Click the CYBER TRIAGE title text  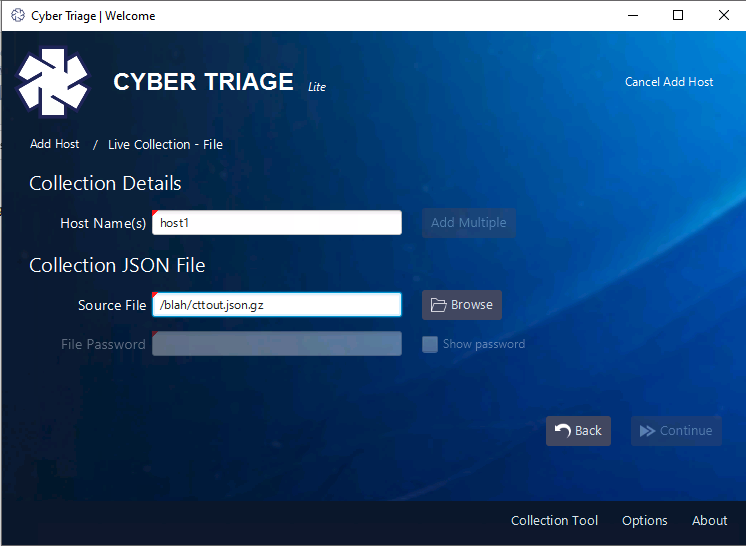point(203,82)
